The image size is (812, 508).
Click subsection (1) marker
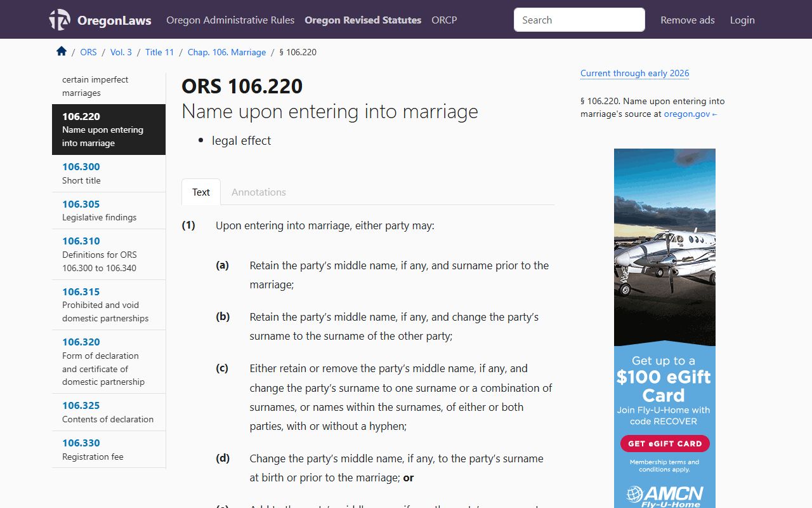point(188,225)
